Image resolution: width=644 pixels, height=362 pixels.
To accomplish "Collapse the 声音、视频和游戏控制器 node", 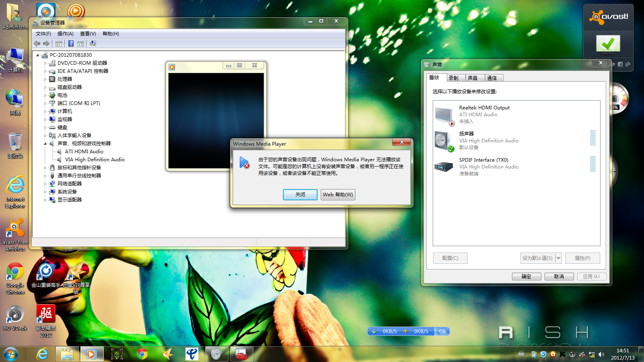I will pos(45,144).
